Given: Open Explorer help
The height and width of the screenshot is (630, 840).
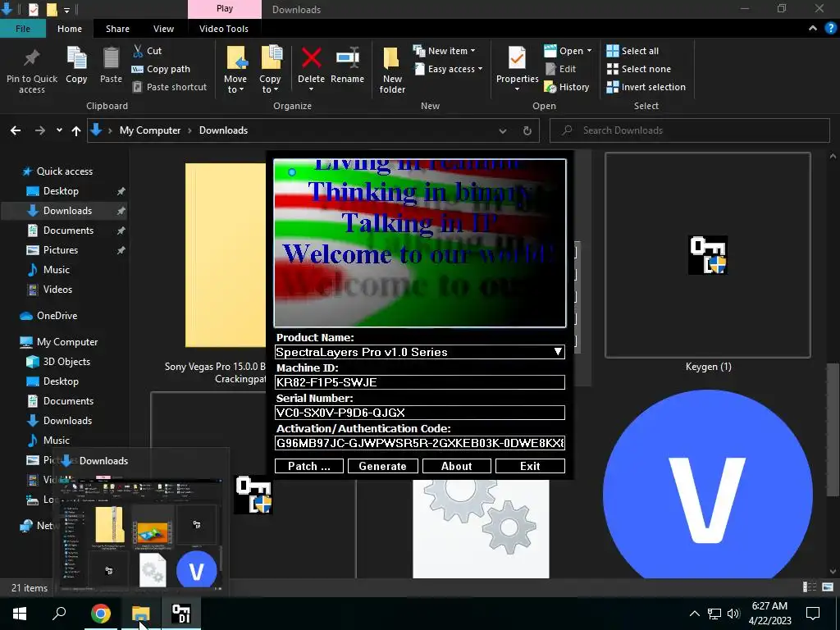Looking at the screenshot, I should coord(830,29).
